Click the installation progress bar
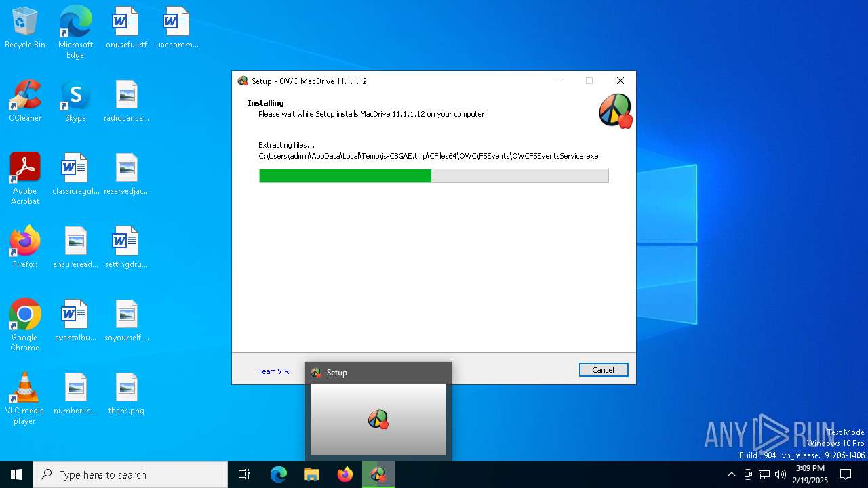This screenshot has height=488, width=868. [x=434, y=176]
